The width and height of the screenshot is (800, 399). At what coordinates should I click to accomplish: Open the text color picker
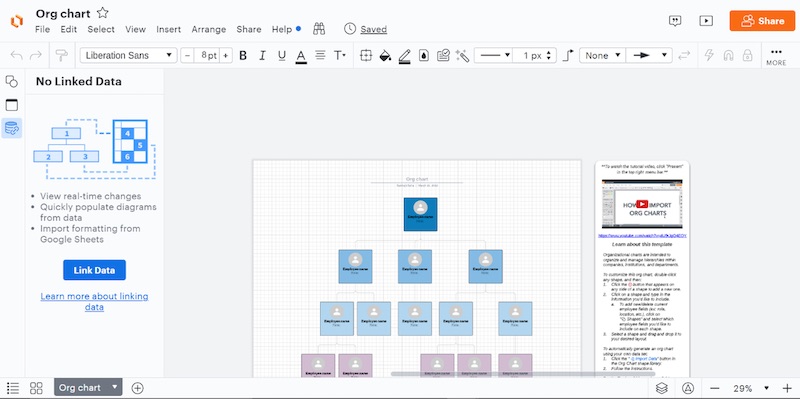click(301, 56)
